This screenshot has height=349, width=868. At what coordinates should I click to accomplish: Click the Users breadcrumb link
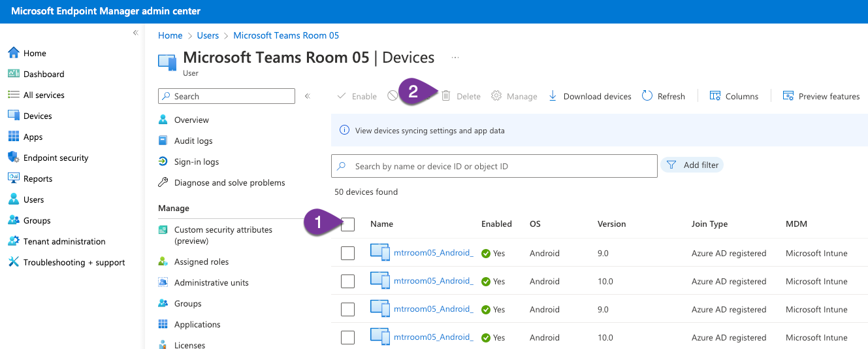[208, 35]
